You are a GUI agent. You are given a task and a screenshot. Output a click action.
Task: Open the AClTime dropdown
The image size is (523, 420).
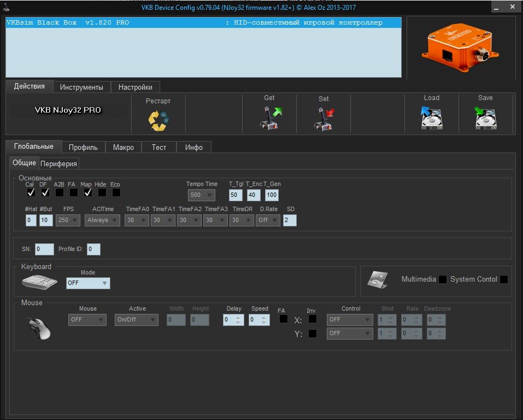(x=102, y=220)
